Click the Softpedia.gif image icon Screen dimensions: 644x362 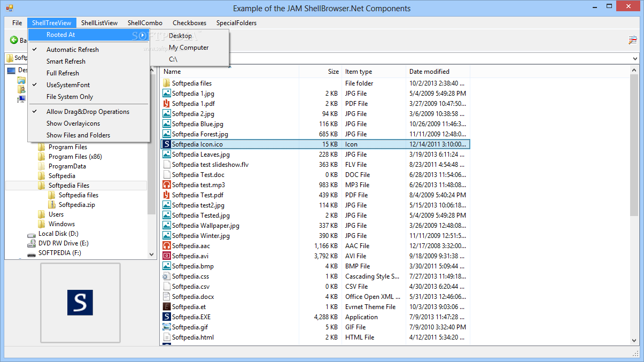click(167, 327)
